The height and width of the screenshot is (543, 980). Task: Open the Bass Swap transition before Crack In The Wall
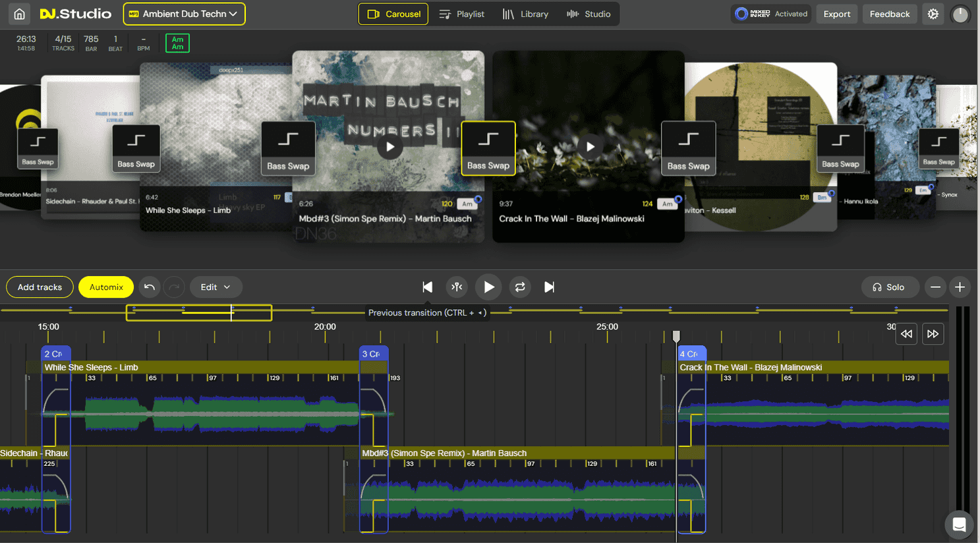(488, 148)
